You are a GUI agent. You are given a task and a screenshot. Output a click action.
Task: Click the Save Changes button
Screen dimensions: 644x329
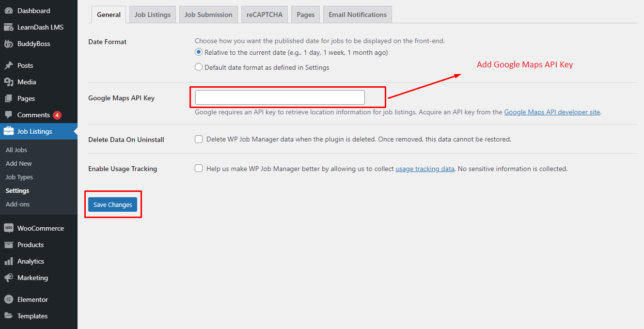click(x=112, y=204)
